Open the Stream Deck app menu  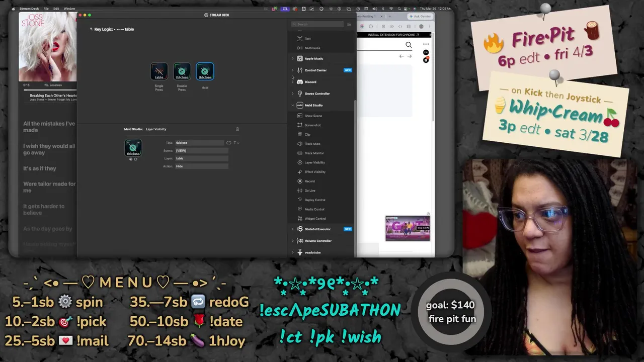pyautogui.click(x=29, y=9)
